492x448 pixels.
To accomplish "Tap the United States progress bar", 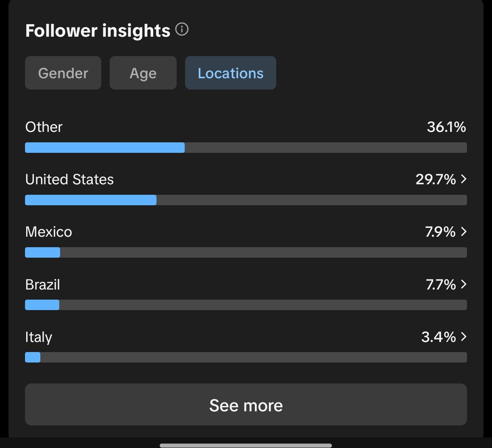I will [x=246, y=200].
